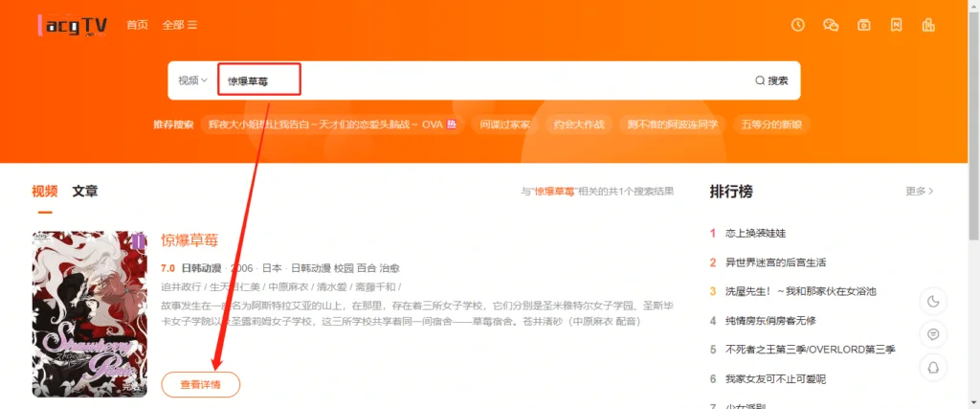The image size is (980, 409).
Task: Switch to the 视频 results tab
Action: (x=44, y=192)
